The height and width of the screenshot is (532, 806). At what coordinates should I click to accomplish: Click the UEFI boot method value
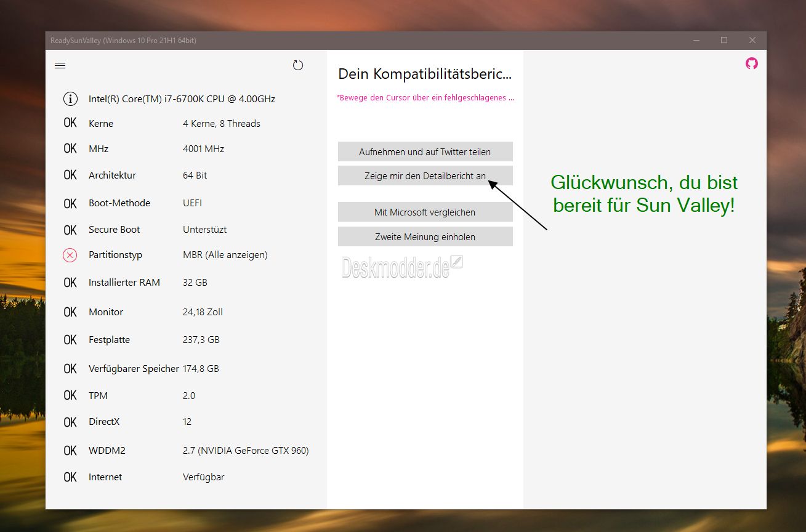coord(192,203)
